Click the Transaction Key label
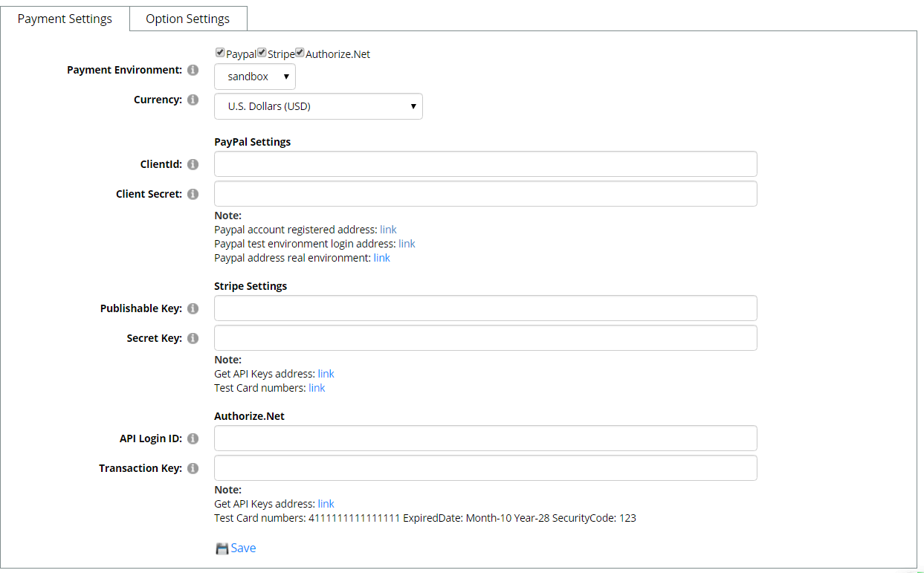This screenshot has width=924, height=573. (x=140, y=468)
